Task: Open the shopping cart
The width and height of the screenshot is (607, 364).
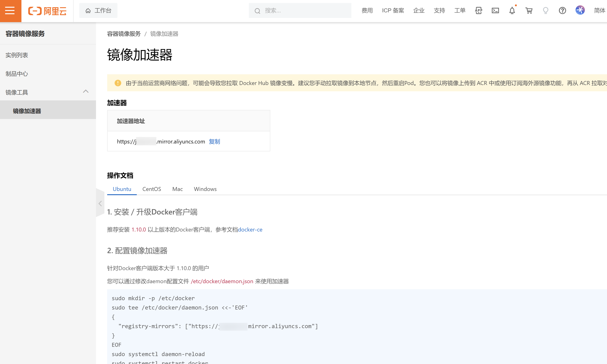Action: (x=529, y=10)
